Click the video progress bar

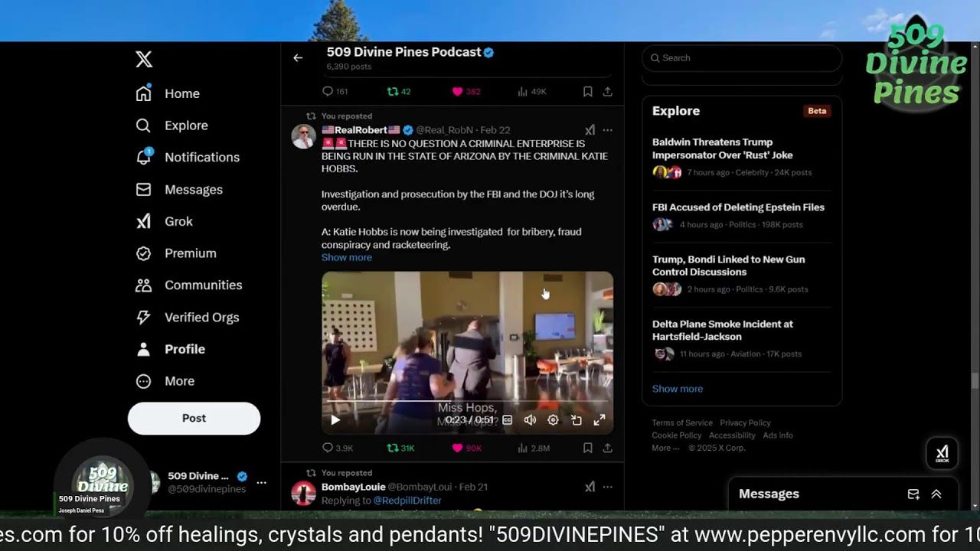pos(467,400)
